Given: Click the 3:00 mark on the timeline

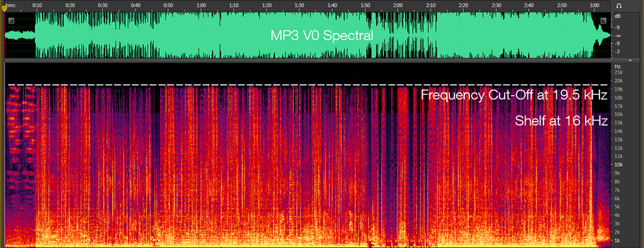Looking at the screenshot, I should click(594, 5).
